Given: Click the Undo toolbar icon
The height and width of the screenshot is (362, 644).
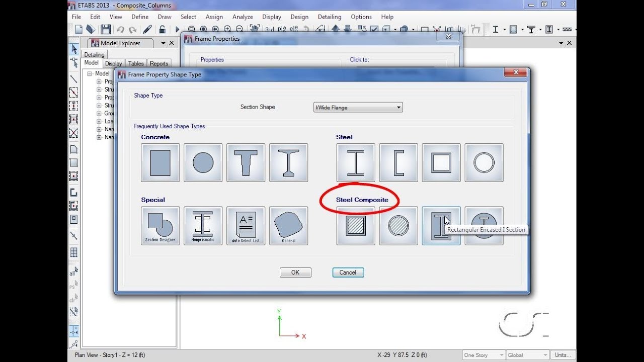Looking at the screenshot, I should [x=120, y=30].
